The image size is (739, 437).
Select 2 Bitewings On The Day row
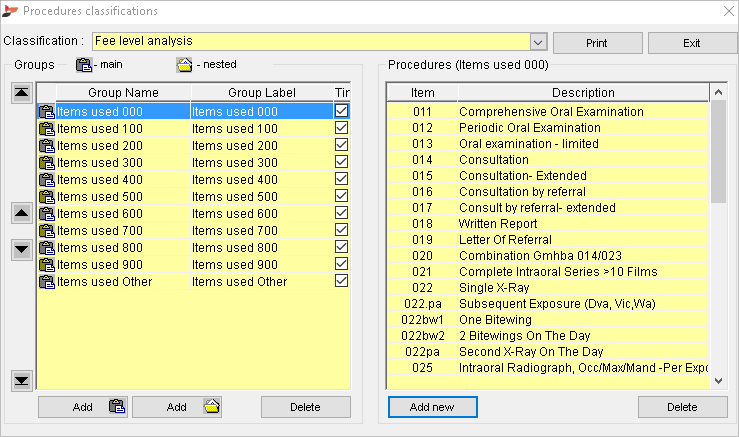548,336
